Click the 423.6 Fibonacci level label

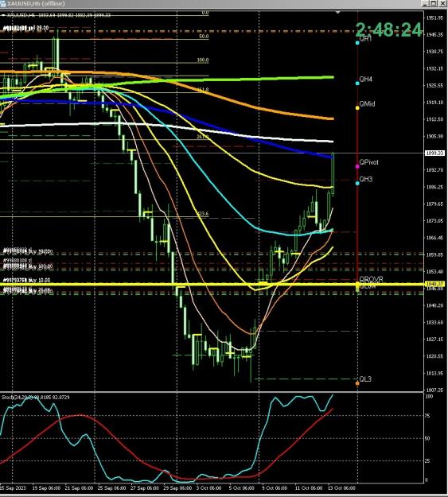(203, 214)
